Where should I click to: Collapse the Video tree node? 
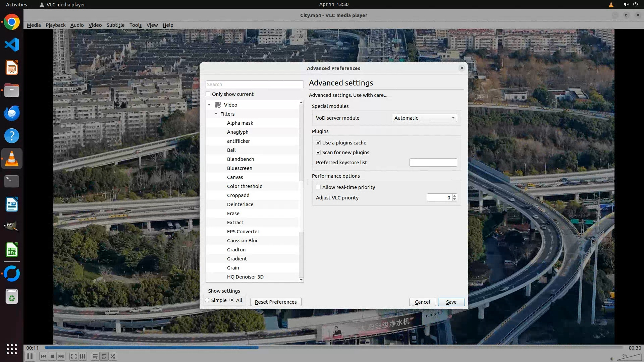coord(209,105)
